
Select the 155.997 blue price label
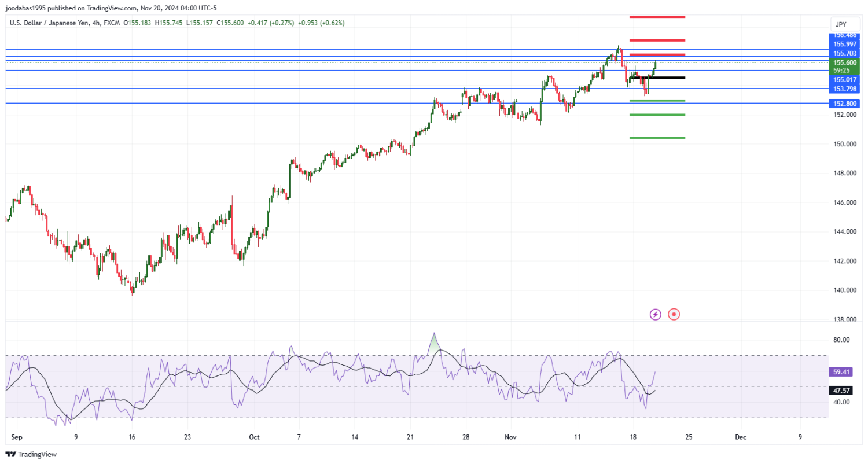[845, 44]
